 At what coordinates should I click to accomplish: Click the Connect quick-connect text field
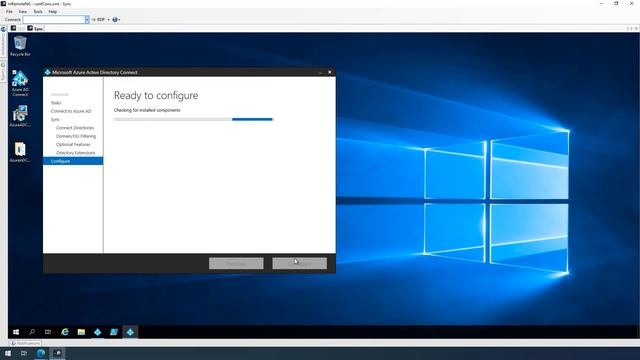[x=53, y=20]
